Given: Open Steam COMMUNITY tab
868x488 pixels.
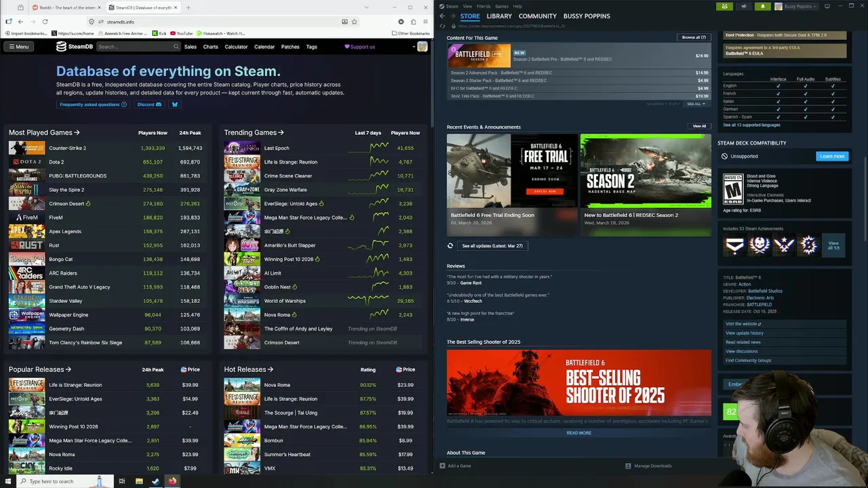Looking at the screenshot, I should 538,16.
